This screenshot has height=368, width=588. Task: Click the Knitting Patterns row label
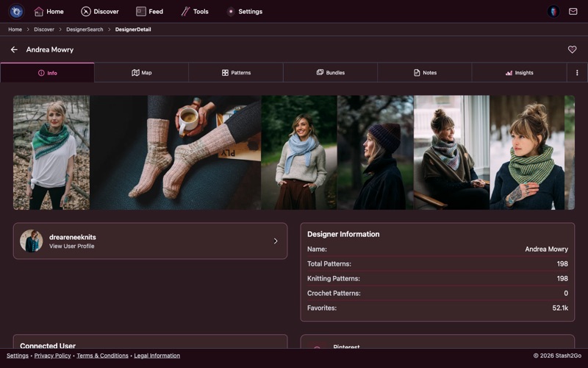pos(334,279)
